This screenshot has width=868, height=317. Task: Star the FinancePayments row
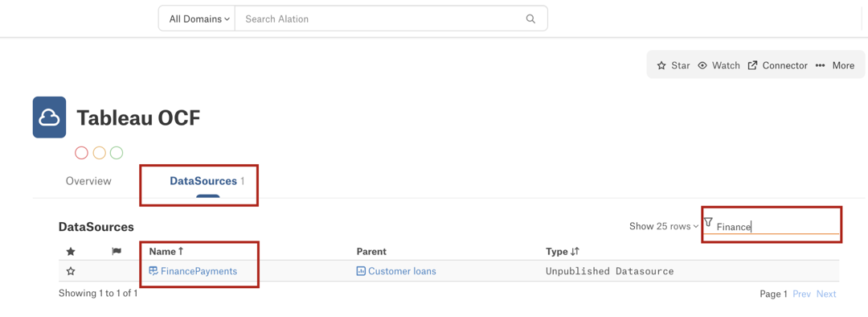pos(71,272)
